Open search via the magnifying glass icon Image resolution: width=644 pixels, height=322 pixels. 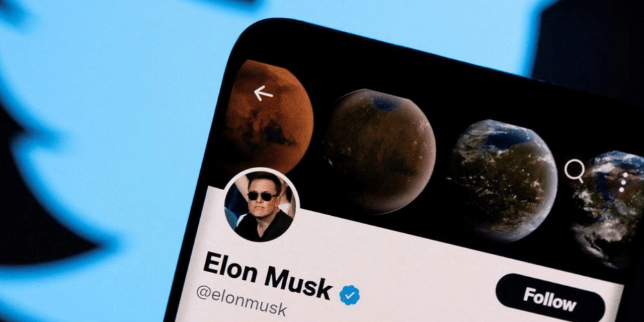pos(575,171)
